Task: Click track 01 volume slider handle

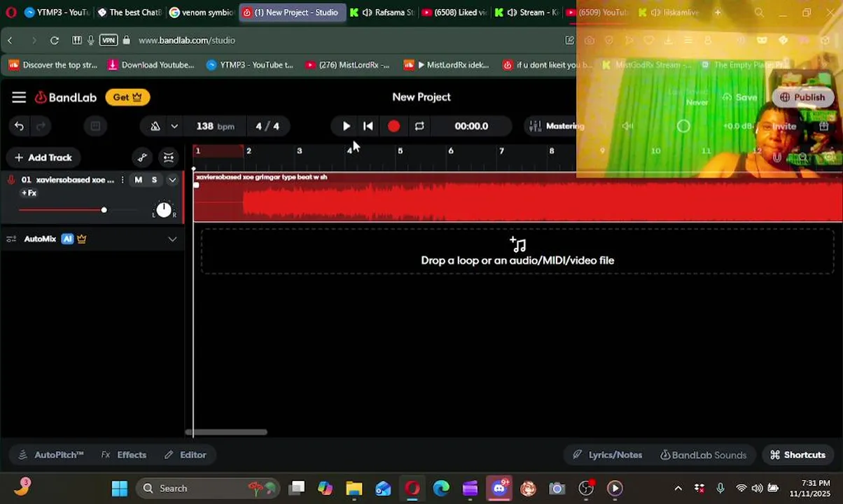Action: (104, 210)
